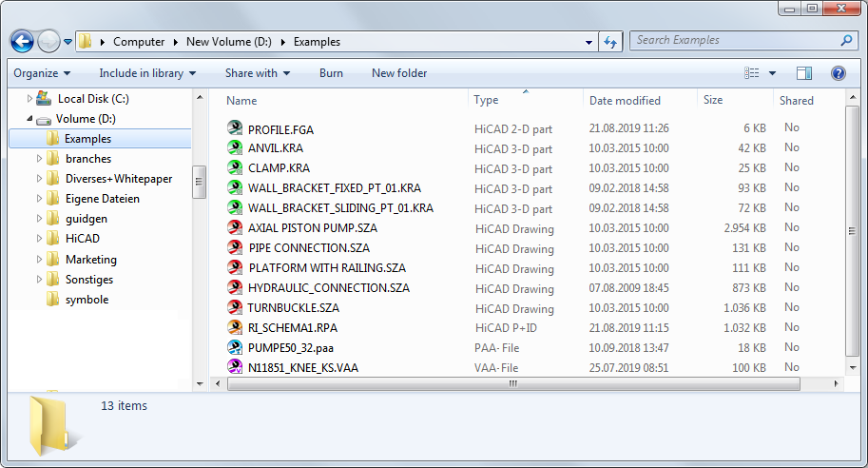Click the size value 2.954 KB

click(x=745, y=227)
